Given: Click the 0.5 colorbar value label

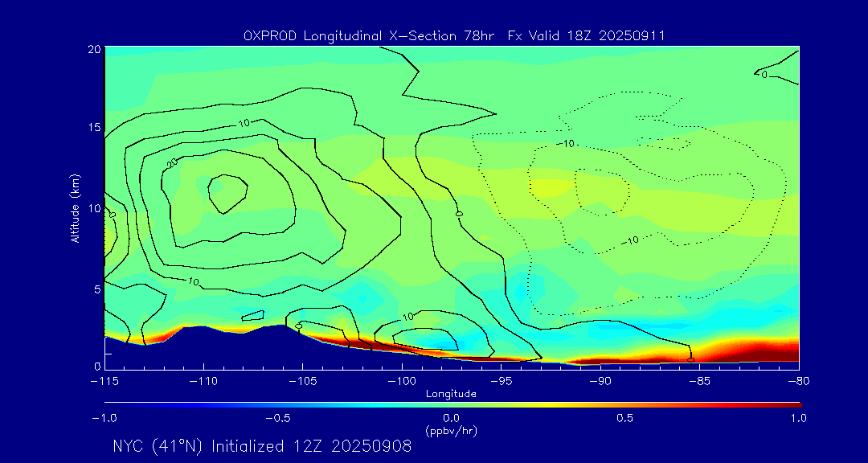Looking at the screenshot, I should coord(625,418).
